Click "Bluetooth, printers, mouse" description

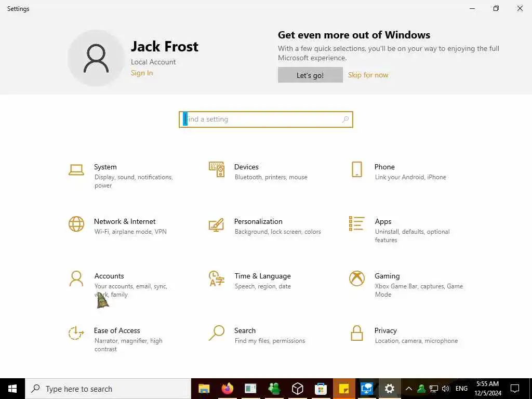pos(271,177)
